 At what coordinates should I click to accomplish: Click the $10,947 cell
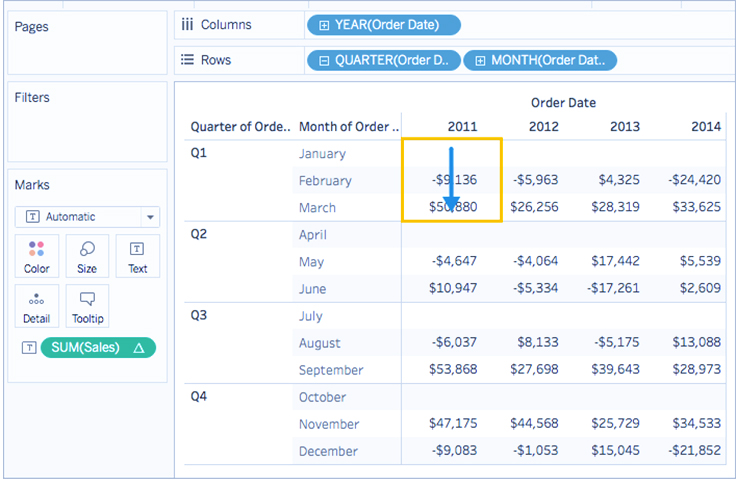(x=453, y=288)
